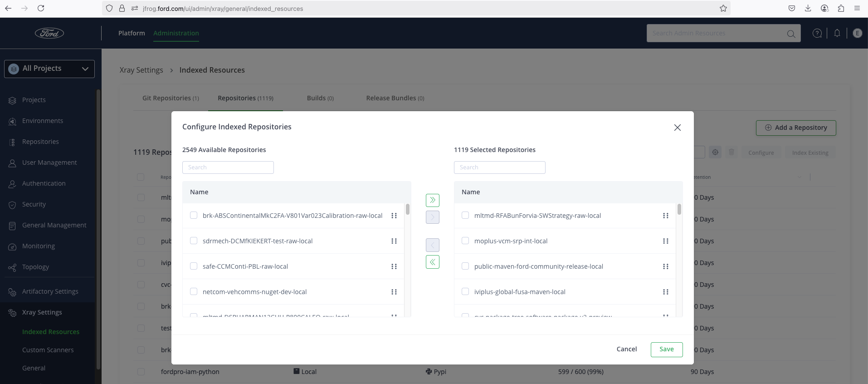The image size is (868, 384).
Task: Click drag handle for brk-ABSContinentalMkC2FA row
Action: 394,216
